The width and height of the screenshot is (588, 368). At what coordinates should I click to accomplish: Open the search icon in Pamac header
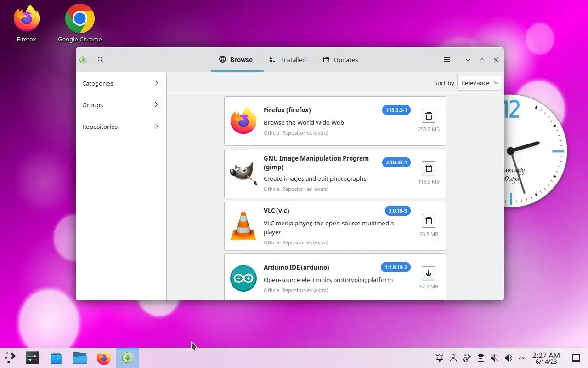(101, 60)
